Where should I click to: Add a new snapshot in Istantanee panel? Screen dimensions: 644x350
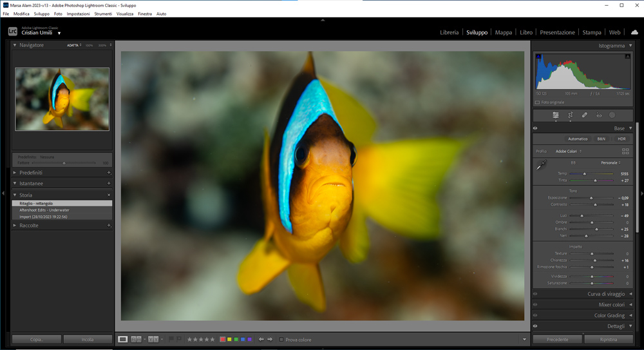(109, 184)
